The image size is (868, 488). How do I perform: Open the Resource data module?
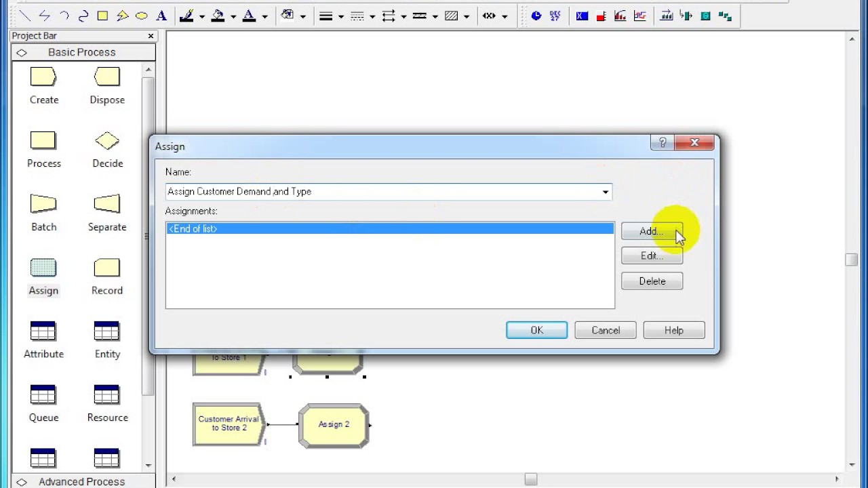(x=107, y=404)
